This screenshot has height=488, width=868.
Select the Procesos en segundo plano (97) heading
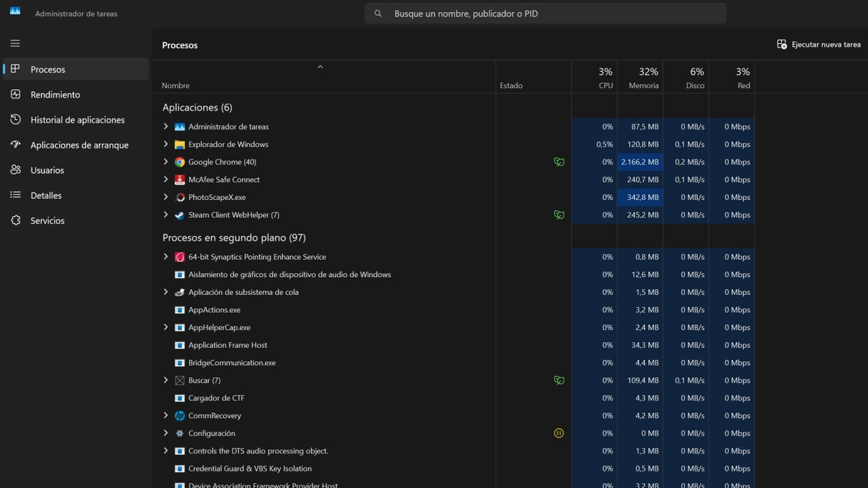point(234,238)
